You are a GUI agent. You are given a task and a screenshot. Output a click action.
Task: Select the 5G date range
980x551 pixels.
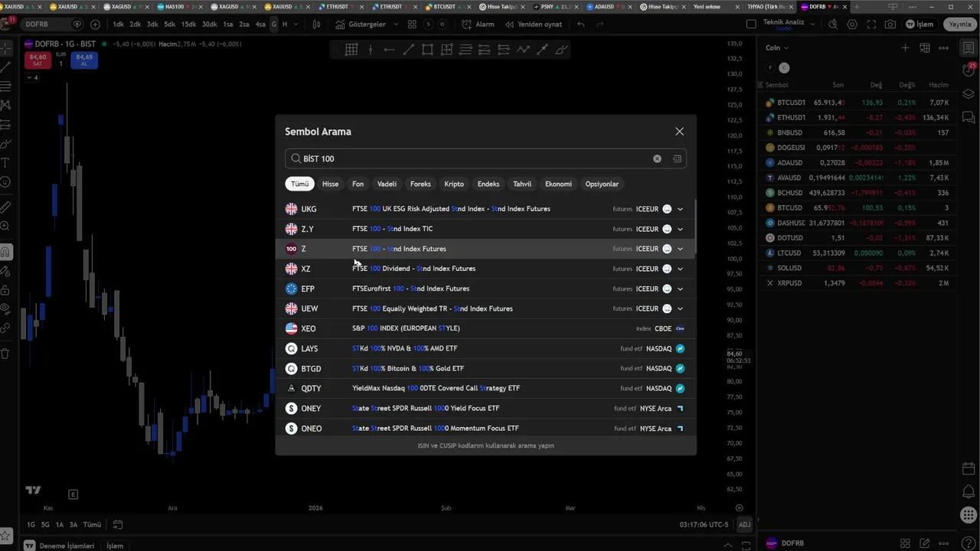pyautogui.click(x=45, y=525)
